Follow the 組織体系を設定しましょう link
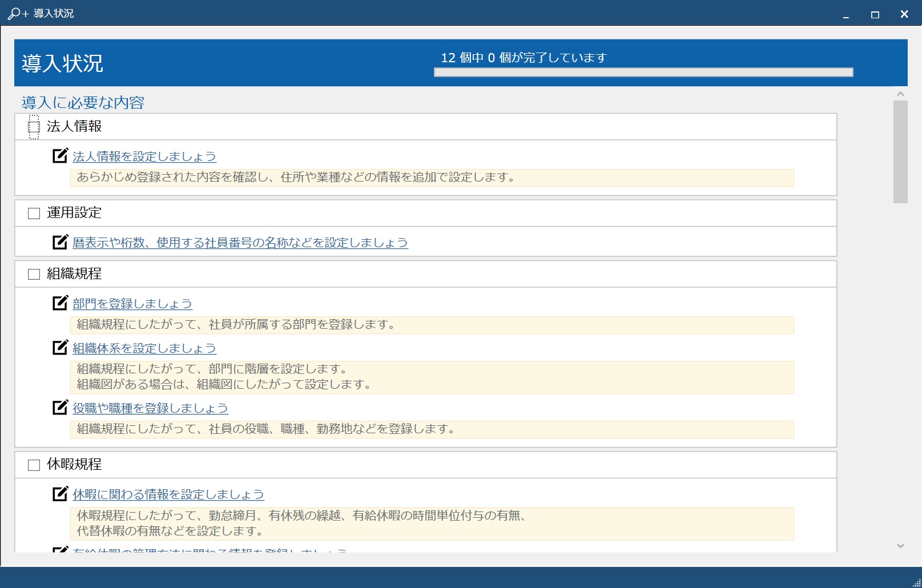 144,348
